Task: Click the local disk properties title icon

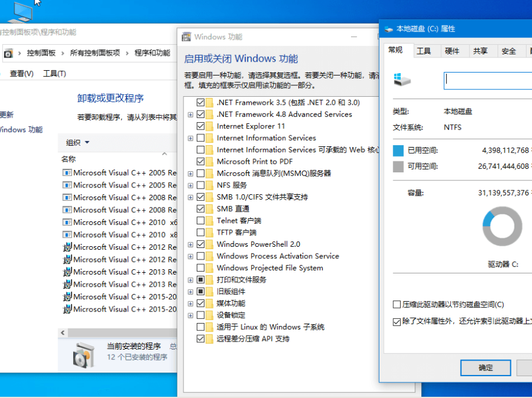Action: click(x=387, y=28)
